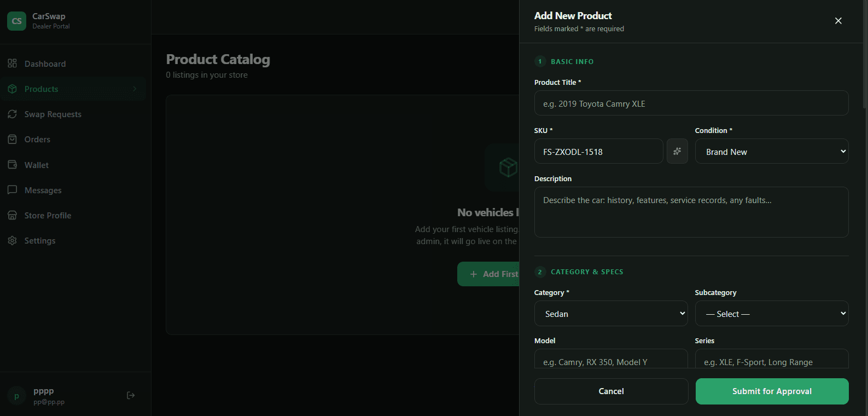The height and width of the screenshot is (416, 868).
Task: Focus the Series input field
Action: 772,359
